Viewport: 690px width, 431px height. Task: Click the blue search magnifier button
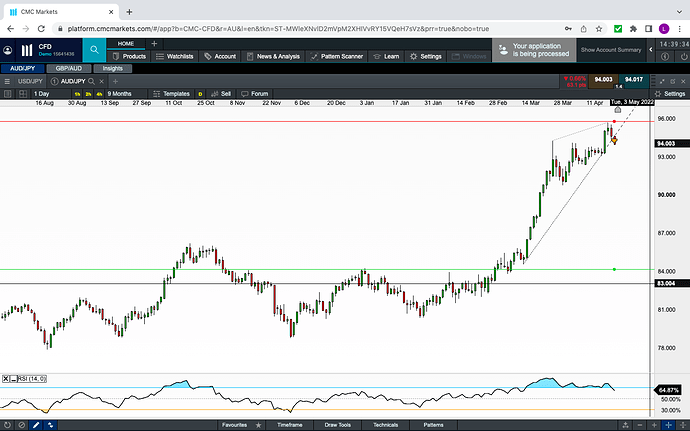tap(95, 48)
